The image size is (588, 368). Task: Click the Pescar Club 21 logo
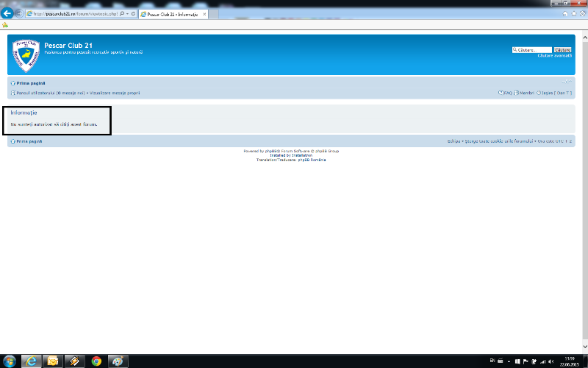click(x=26, y=55)
